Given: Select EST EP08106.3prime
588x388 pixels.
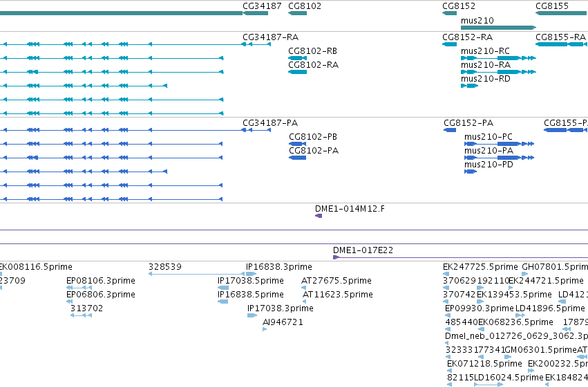Looking at the screenshot, I should [79, 288].
